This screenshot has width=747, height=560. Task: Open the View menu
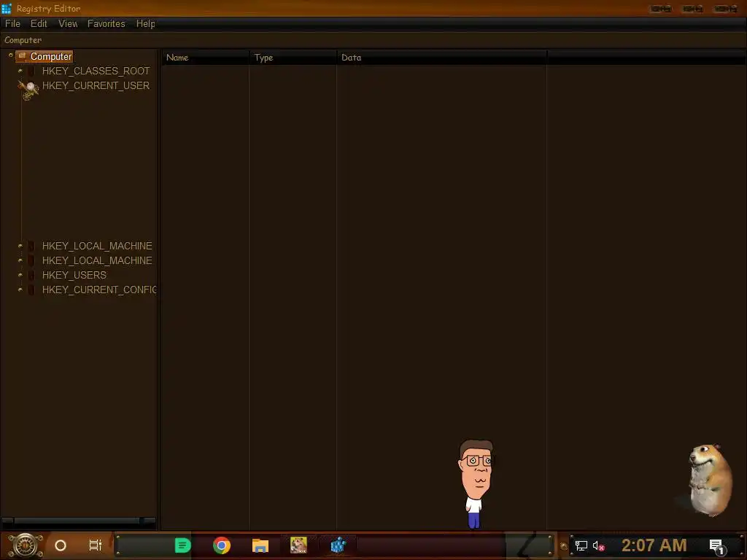point(68,24)
